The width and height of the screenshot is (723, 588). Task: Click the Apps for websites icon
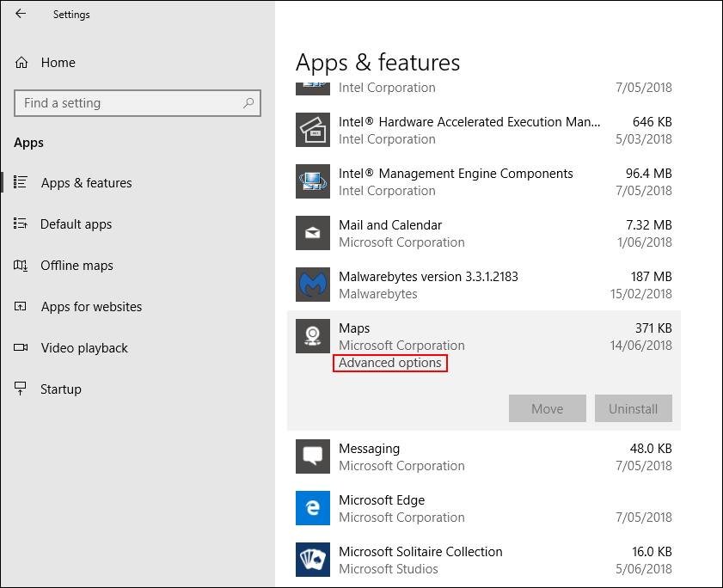point(21,306)
